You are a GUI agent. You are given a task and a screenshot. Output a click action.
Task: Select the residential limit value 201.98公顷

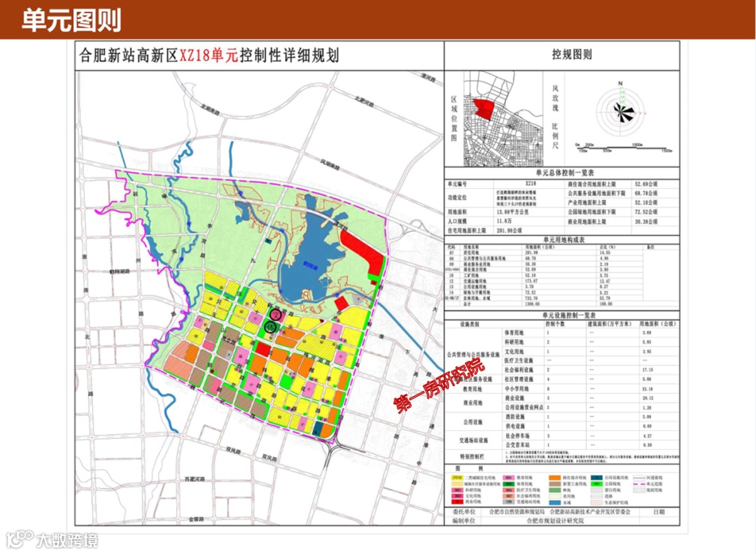(509, 230)
